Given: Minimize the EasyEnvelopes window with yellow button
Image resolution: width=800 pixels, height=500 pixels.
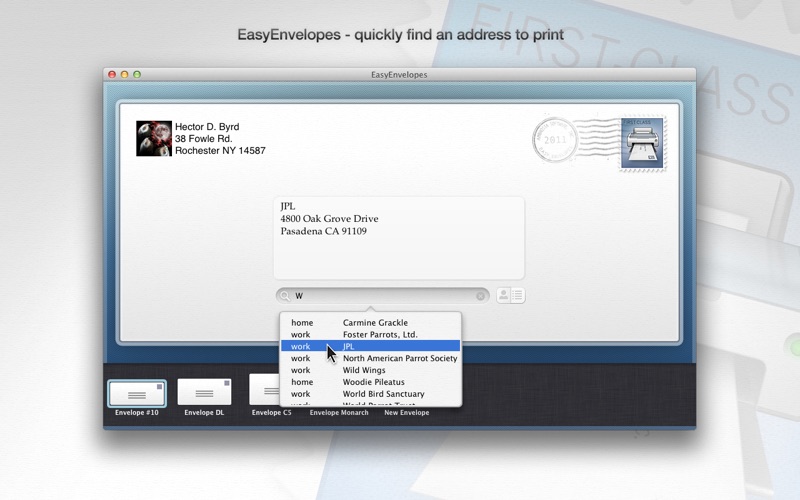Looking at the screenshot, I should (124, 74).
